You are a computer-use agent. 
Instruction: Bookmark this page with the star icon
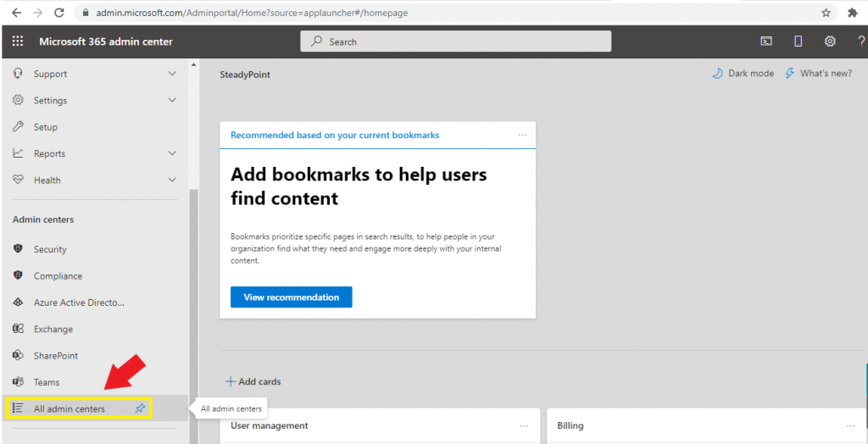pos(826,13)
